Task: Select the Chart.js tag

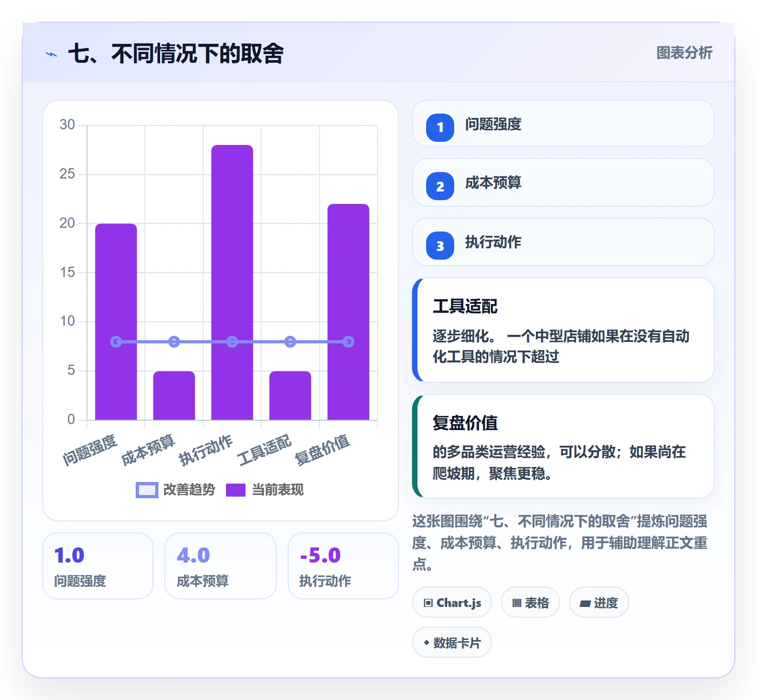Action: 452,602
